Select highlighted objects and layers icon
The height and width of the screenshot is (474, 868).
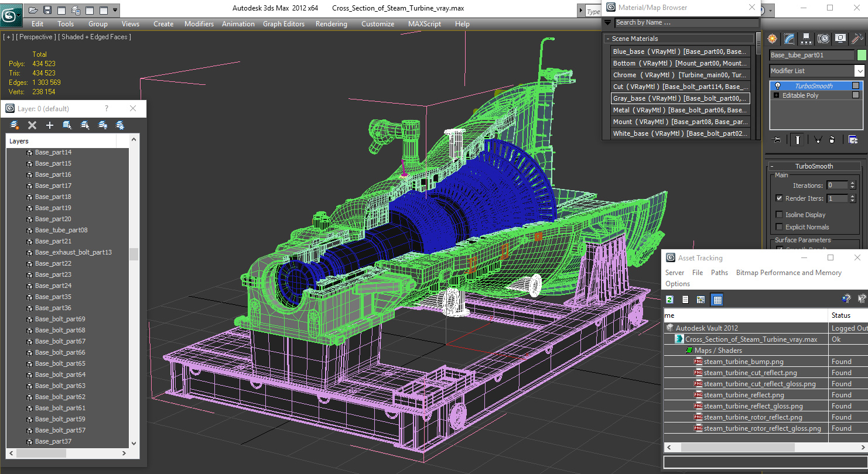67,125
